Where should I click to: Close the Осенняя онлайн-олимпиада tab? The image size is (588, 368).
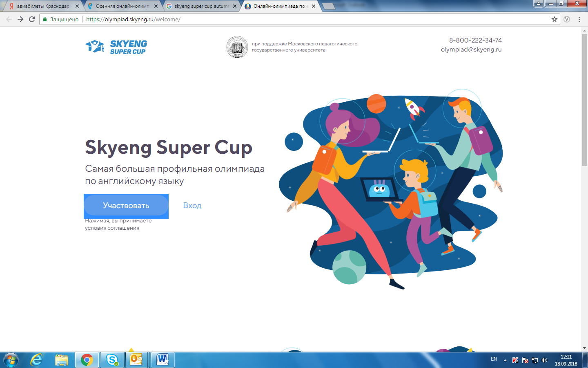156,6
